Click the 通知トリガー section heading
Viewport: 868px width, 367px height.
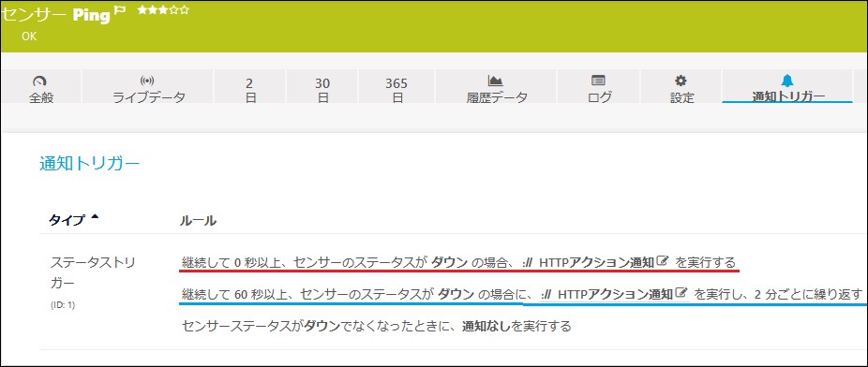coord(90,164)
